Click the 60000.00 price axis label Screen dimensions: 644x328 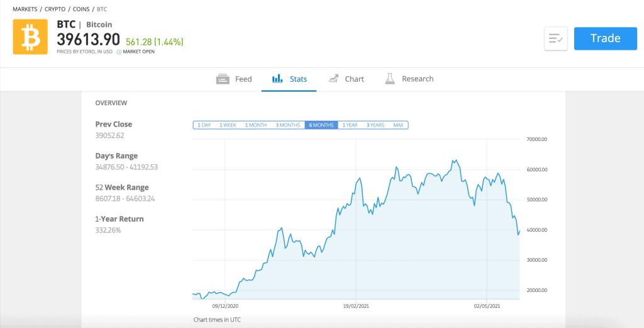pyautogui.click(x=537, y=169)
